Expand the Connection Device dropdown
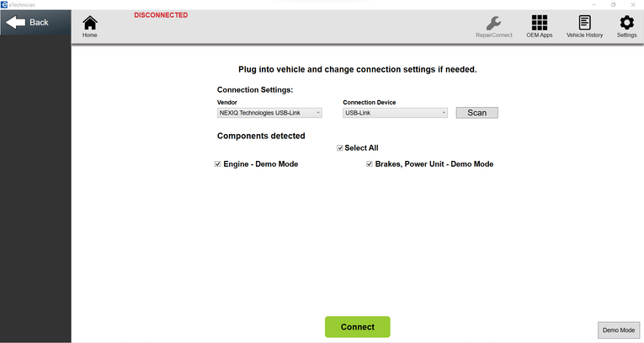 tap(395, 113)
